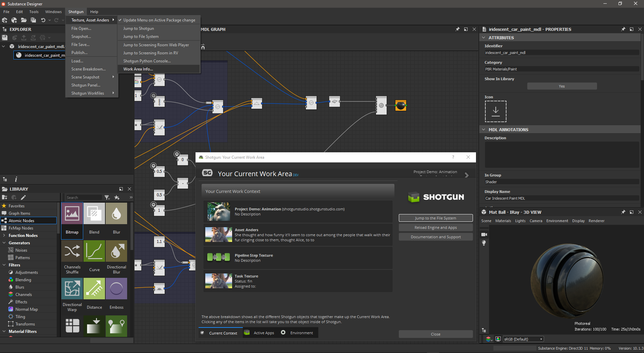Image resolution: width=644 pixels, height=353 pixels.
Task: Collapse the Generators category
Action: (x=3, y=243)
